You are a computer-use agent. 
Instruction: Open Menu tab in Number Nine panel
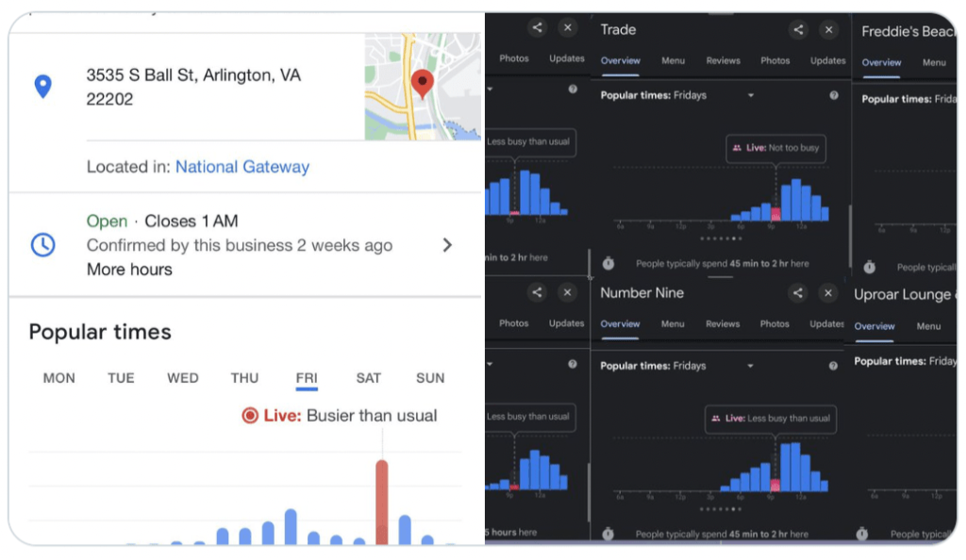(x=673, y=324)
